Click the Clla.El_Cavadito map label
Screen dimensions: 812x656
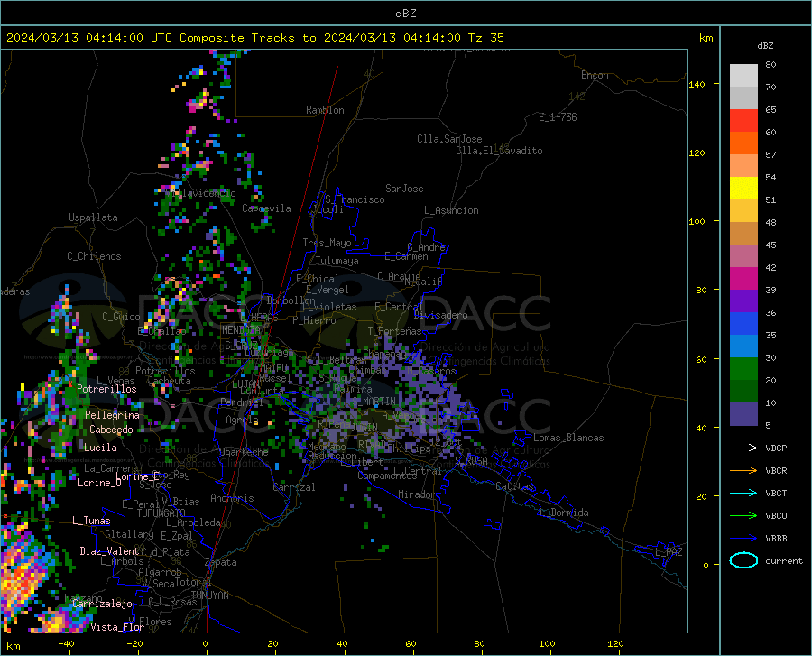(499, 151)
